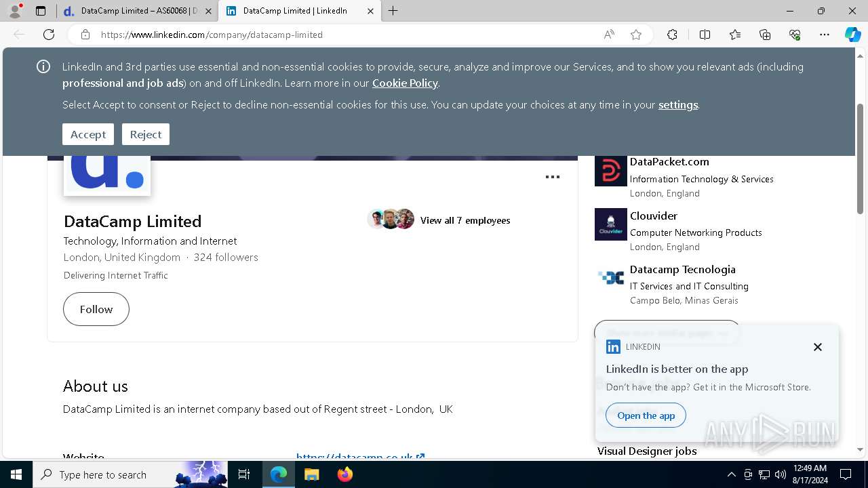Image resolution: width=868 pixels, height=488 pixels.
Task: Open a new browser tab
Action: 393,11
